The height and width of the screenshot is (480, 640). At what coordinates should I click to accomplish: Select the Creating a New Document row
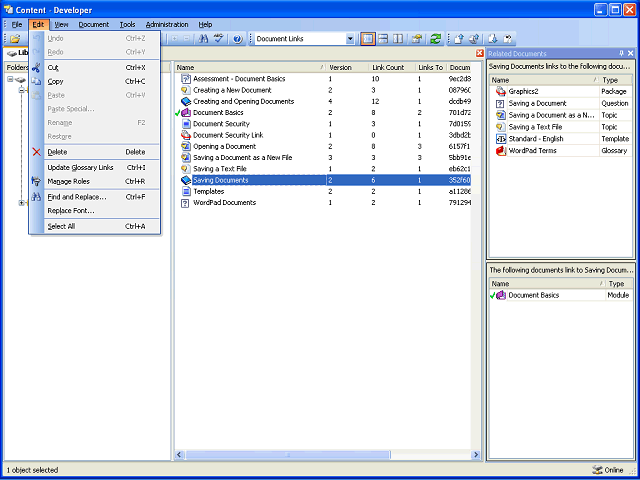point(323,90)
